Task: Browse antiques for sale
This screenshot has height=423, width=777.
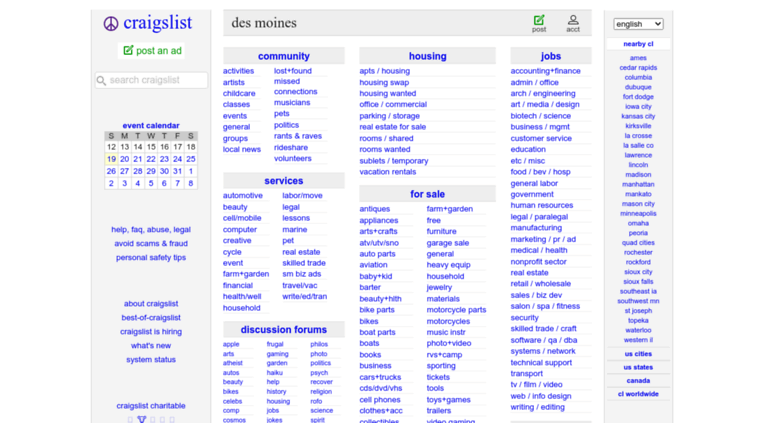Action: [x=375, y=209]
